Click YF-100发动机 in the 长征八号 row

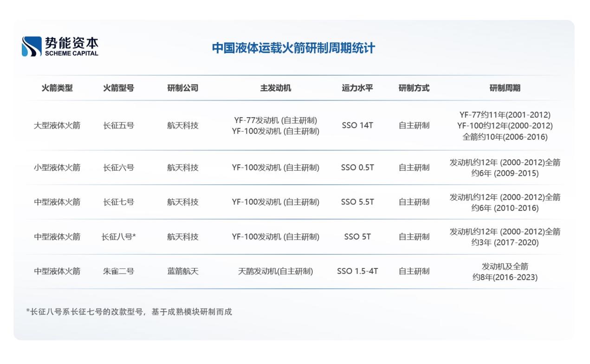coord(276,236)
